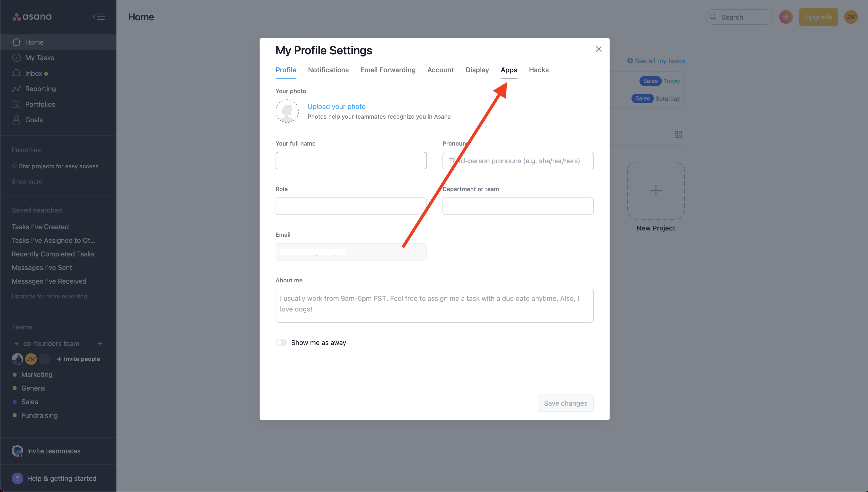Close the My Profile Settings dialog
The image size is (868, 492).
(x=598, y=49)
